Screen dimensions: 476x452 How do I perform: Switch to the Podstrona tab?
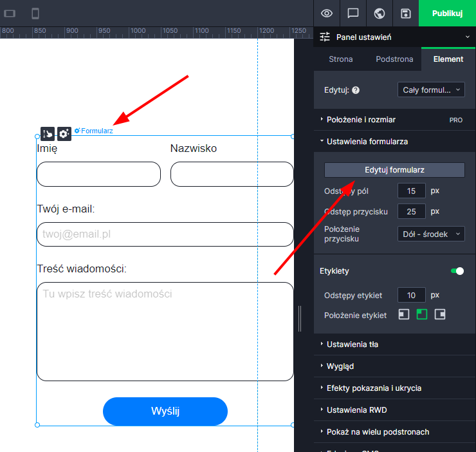pos(394,59)
